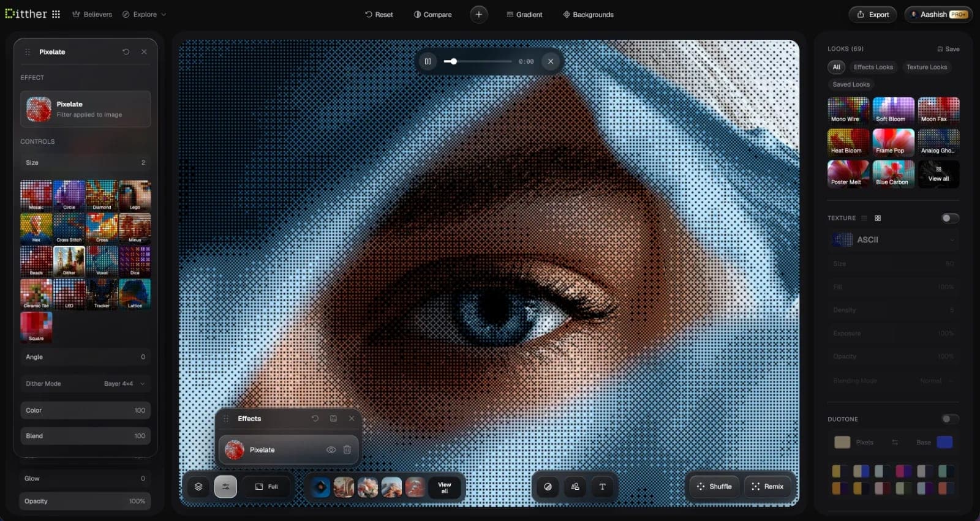The image size is (980, 521).
Task: Click the Export button
Action: click(873, 14)
